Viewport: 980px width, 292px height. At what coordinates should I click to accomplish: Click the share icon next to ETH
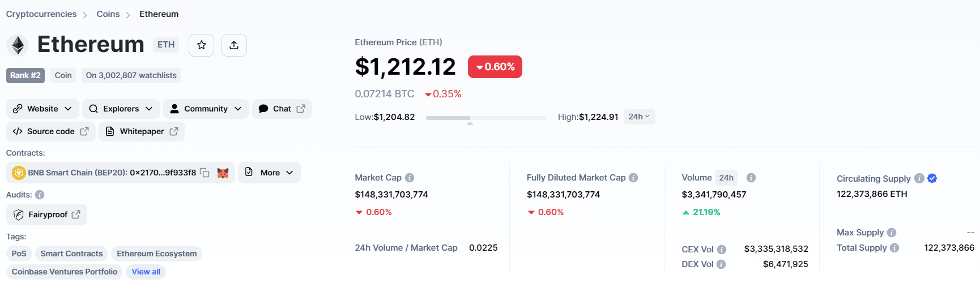pyautogui.click(x=234, y=45)
